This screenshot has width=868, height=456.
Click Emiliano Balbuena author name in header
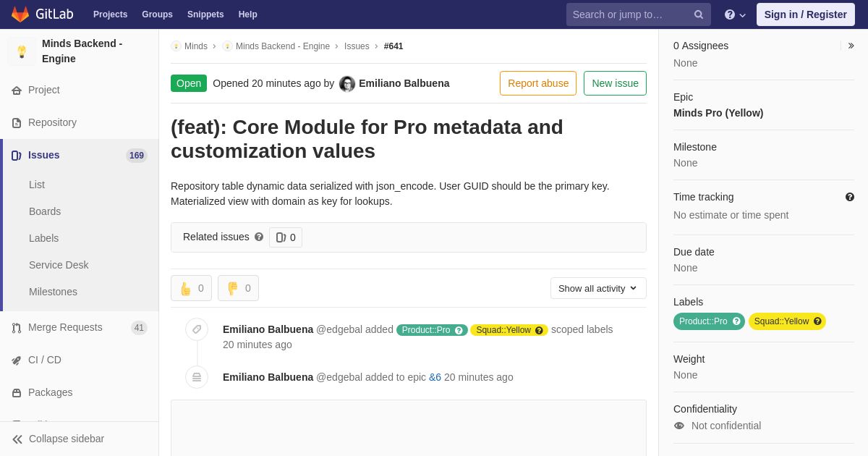[404, 83]
